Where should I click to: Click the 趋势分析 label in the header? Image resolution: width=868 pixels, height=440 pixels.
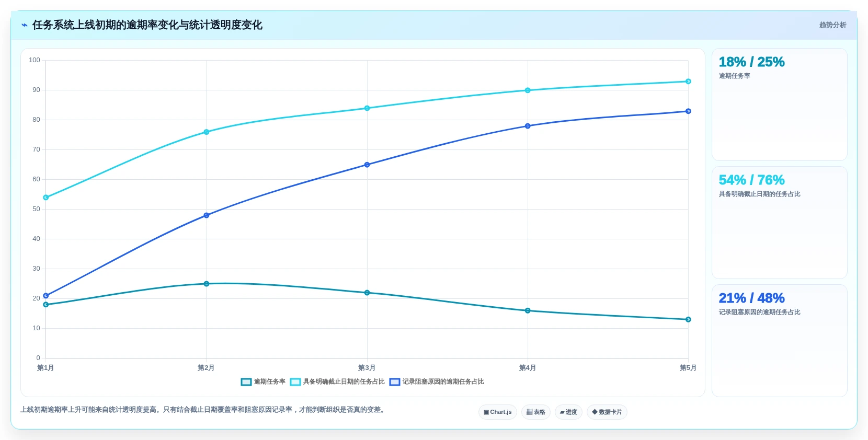coord(832,25)
